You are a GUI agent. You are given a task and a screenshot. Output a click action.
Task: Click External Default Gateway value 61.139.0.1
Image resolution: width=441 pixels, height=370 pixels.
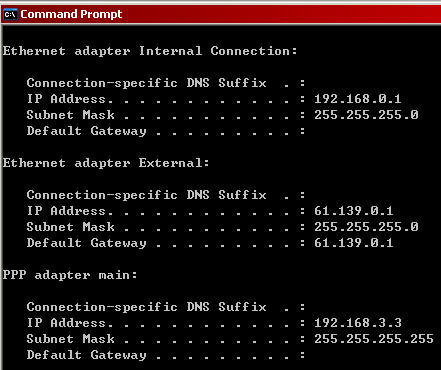click(354, 243)
